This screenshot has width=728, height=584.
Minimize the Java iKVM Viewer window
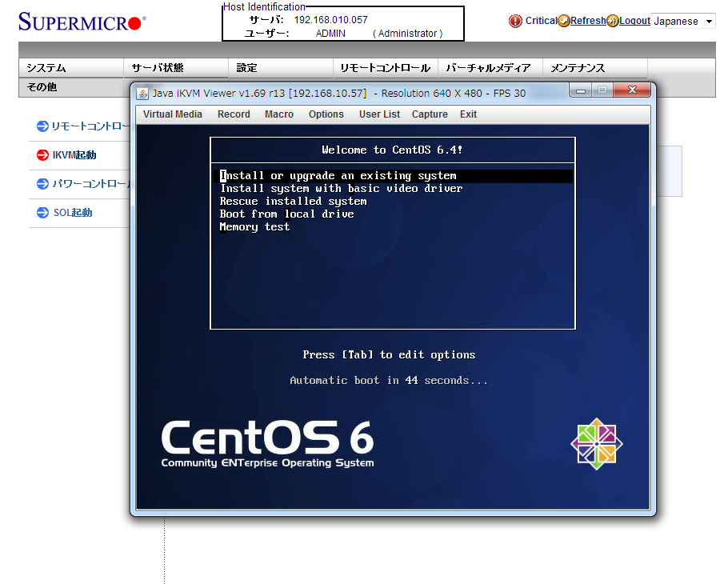click(580, 90)
